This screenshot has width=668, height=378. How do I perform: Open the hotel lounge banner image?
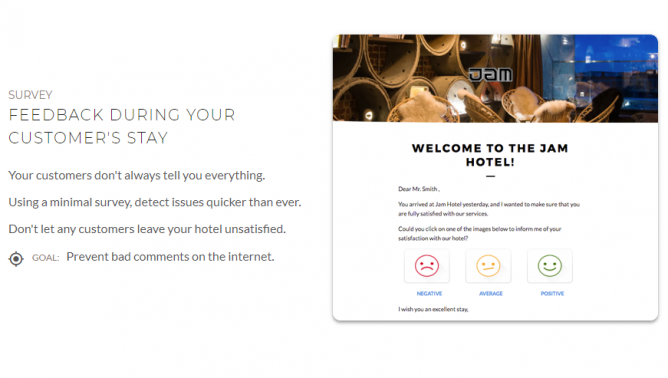point(495,78)
